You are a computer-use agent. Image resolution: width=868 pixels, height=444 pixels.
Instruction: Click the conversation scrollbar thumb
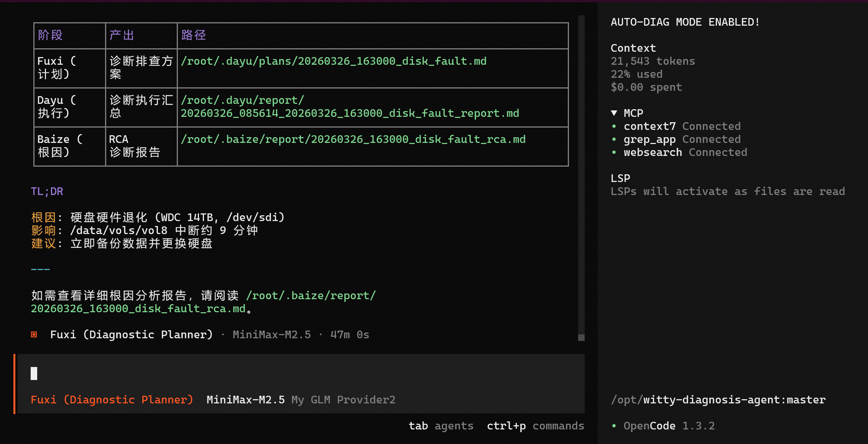click(x=581, y=337)
